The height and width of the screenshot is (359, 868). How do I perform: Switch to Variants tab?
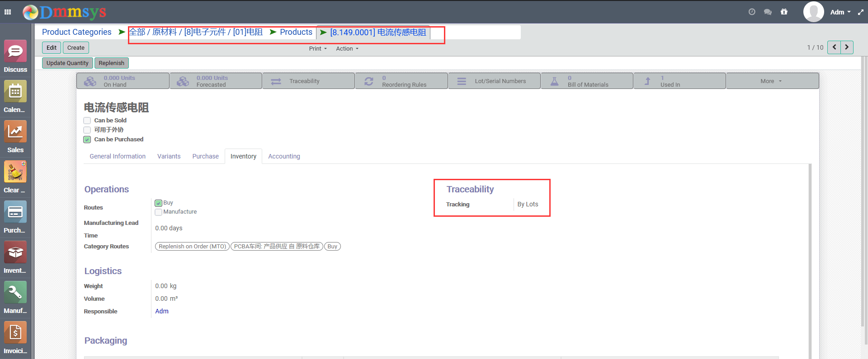point(169,156)
